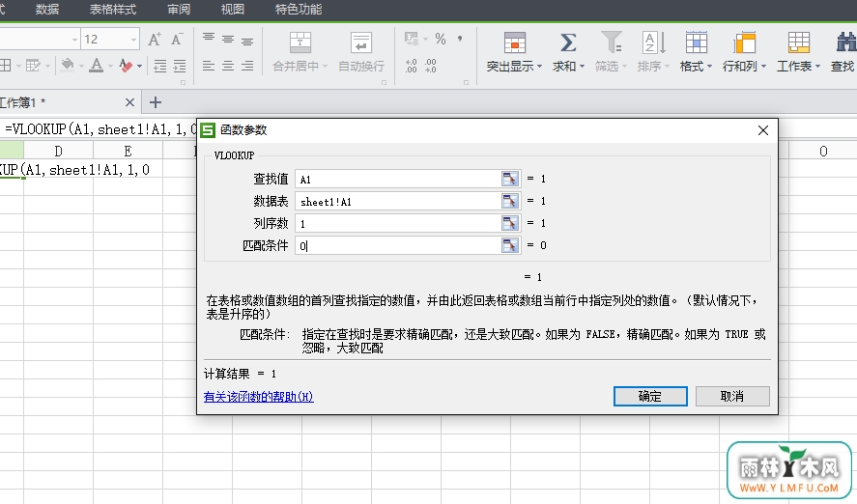Click the merge and center icon
Viewport: 857px width, 504px height.
tap(300, 42)
